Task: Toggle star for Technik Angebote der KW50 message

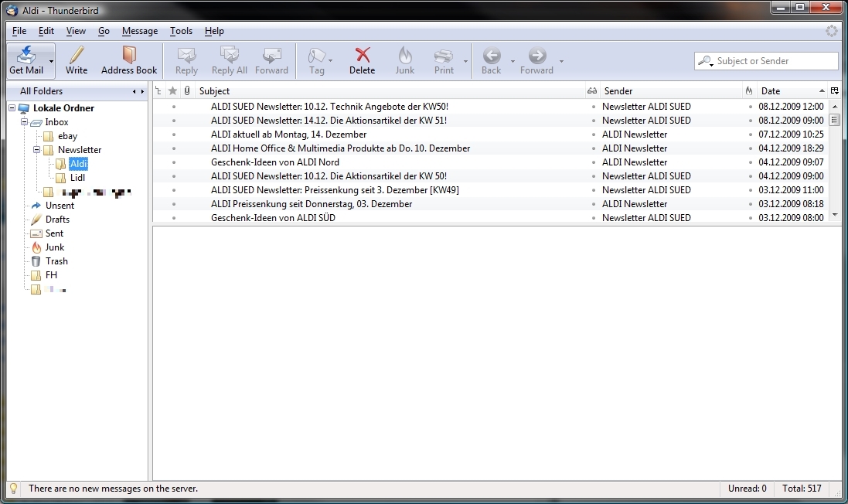Action: [x=174, y=107]
